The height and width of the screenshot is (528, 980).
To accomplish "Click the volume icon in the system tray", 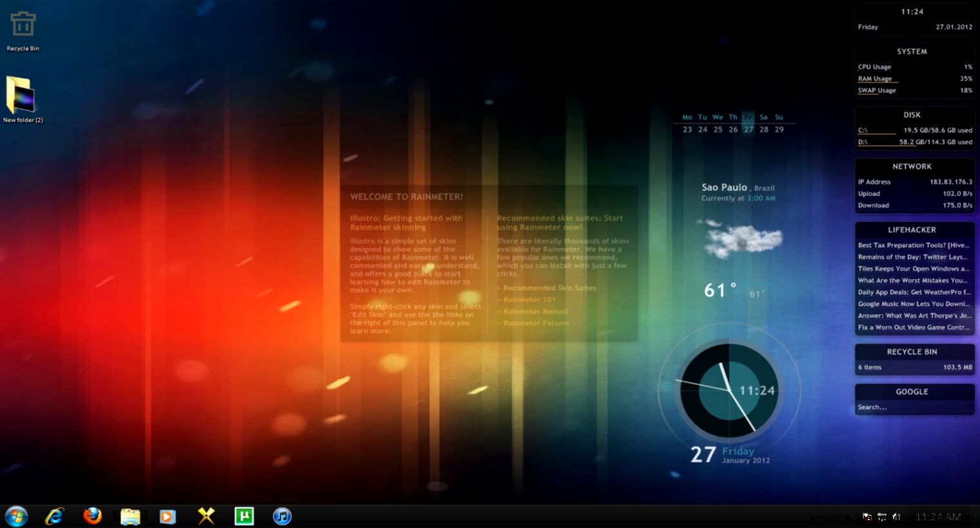I will [896, 516].
